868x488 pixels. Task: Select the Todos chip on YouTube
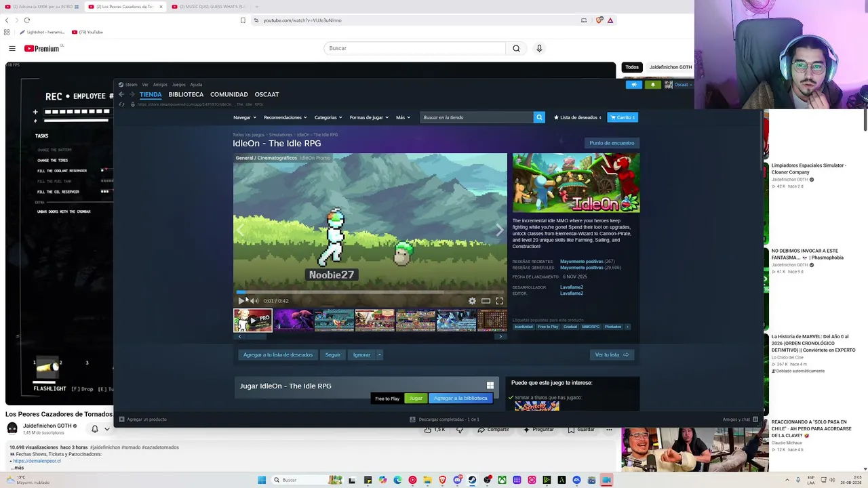coord(632,67)
